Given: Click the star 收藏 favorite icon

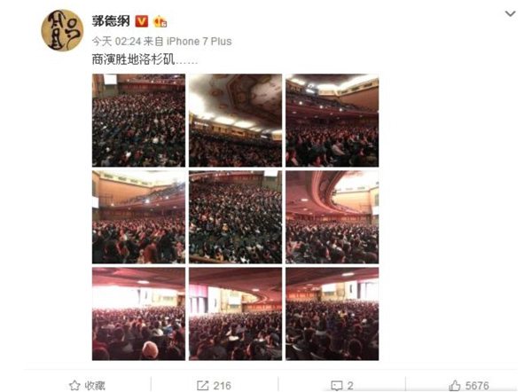Looking at the screenshot, I should pyautogui.click(x=74, y=386).
